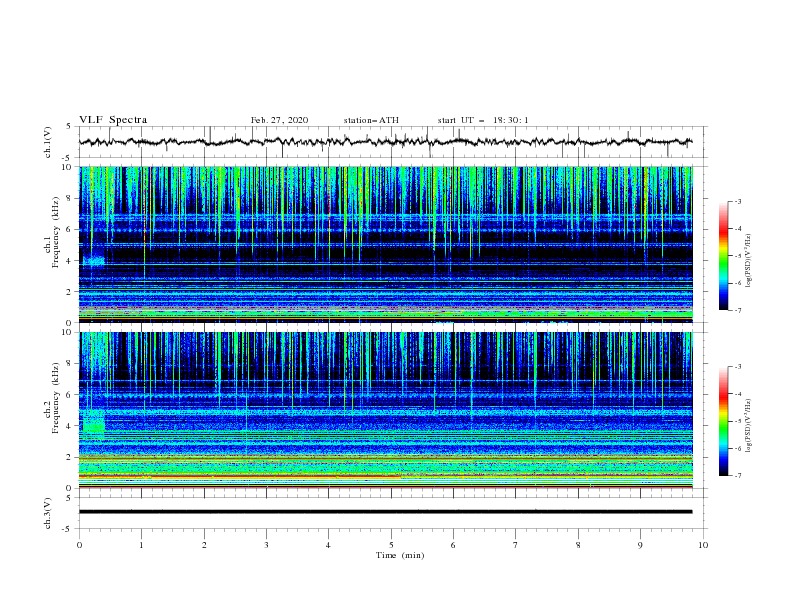792x612 pixels.
Task: Select the log(PSD) label beside ch.2 color scale
Action: 749,425
